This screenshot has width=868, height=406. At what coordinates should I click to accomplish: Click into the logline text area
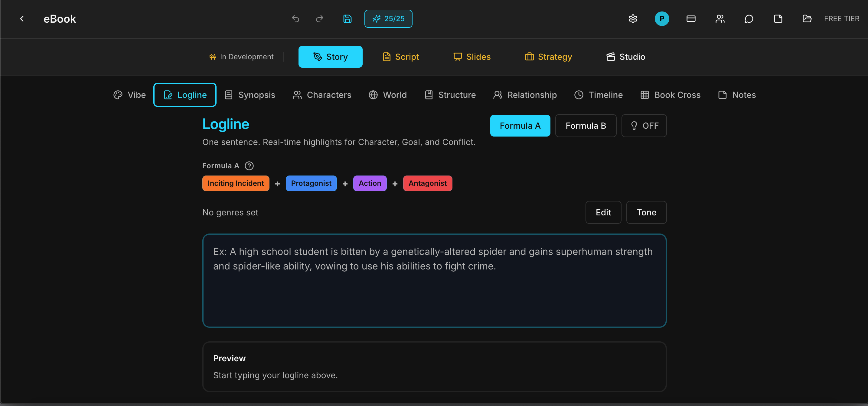coord(434,280)
